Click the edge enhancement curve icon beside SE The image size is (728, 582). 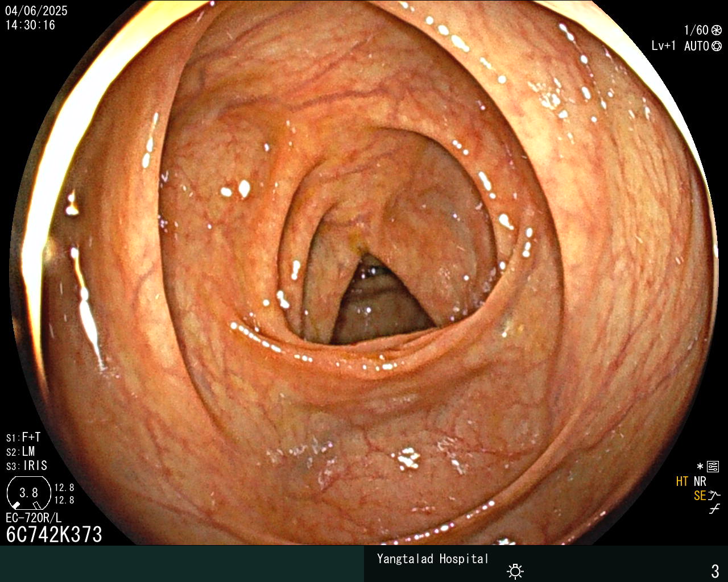tap(714, 496)
